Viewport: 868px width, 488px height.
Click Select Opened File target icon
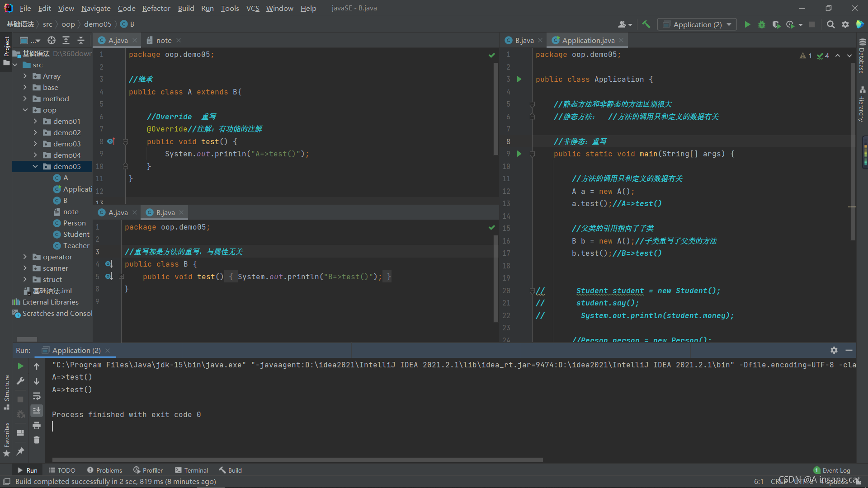click(52, 40)
